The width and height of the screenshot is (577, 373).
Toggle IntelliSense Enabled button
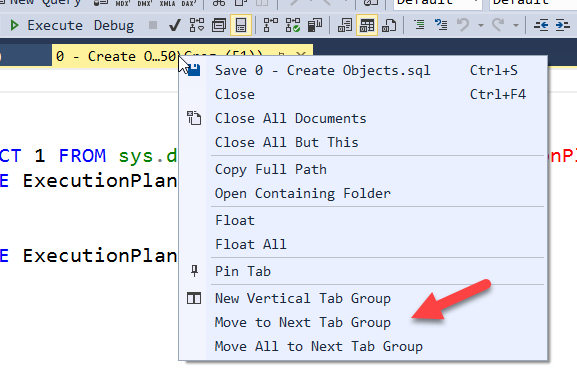coord(241,25)
